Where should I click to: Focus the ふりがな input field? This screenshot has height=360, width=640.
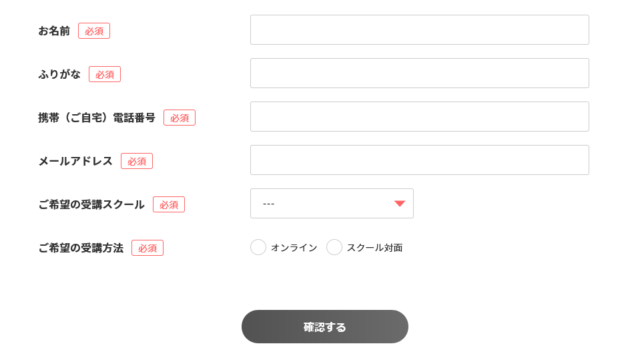(x=419, y=73)
